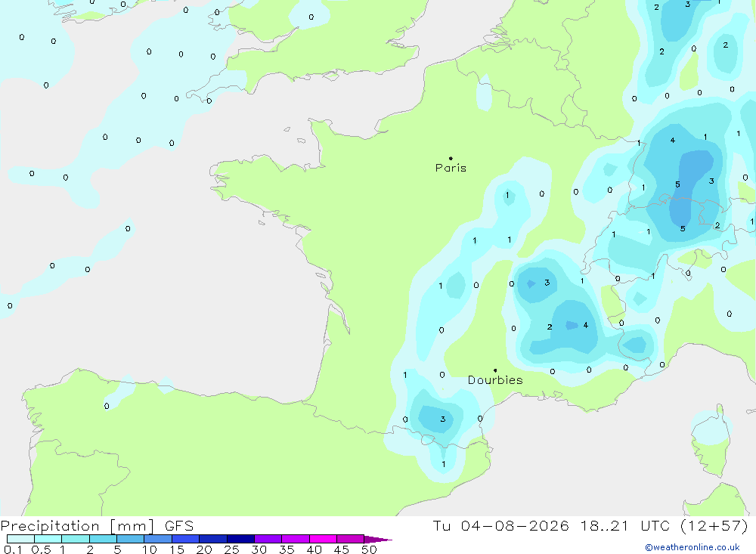Image resolution: width=756 pixels, height=554 pixels.
Task: Click the 'UTC' label in footer
Action: click(655, 525)
